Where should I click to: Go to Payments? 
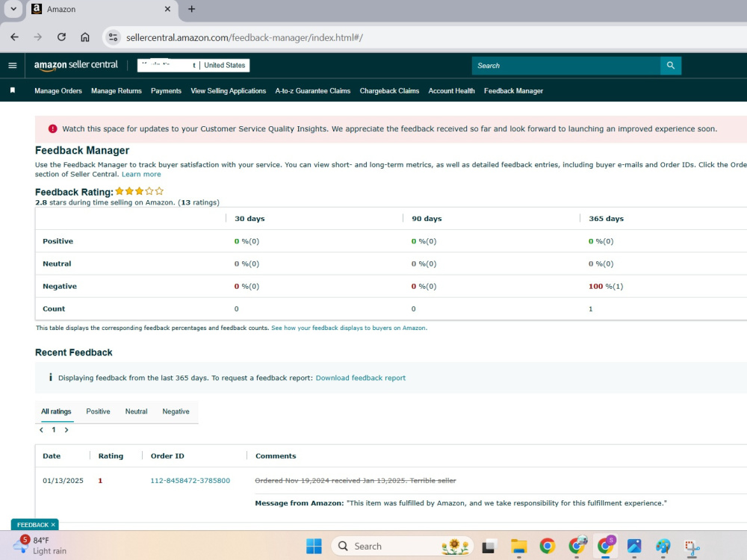[x=167, y=91]
